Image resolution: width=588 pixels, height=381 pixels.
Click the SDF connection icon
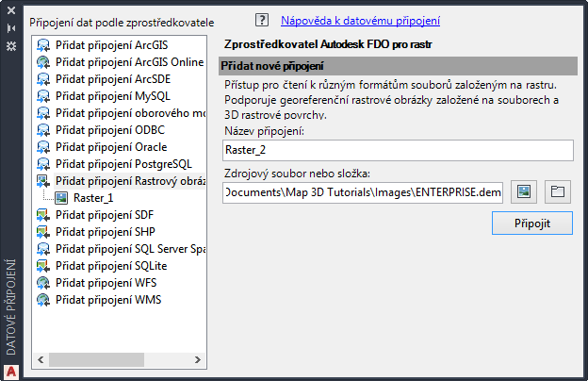pyautogui.click(x=43, y=215)
